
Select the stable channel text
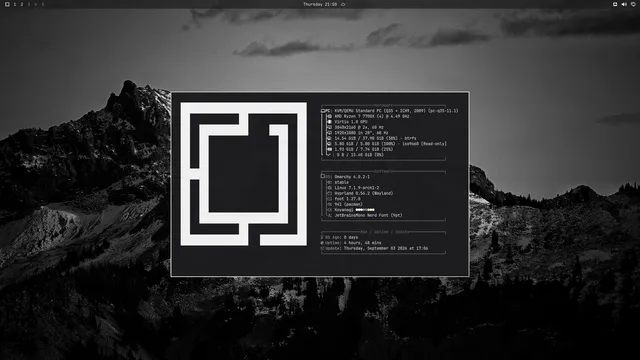[341, 182]
